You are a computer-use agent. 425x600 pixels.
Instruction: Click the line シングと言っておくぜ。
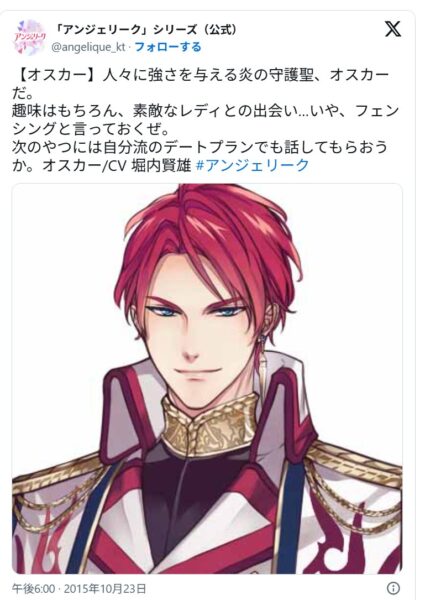tap(91, 129)
